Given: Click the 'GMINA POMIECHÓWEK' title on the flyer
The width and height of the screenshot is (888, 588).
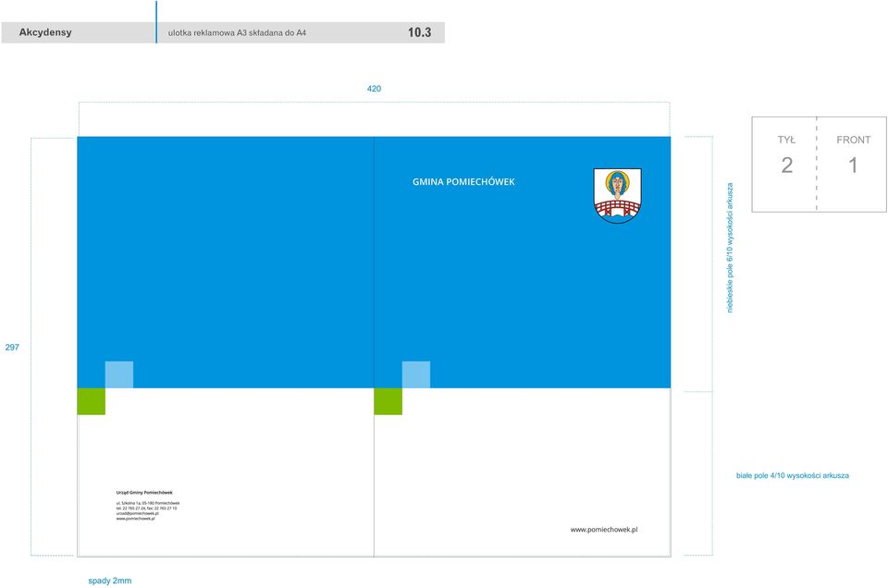Looking at the screenshot, I should pos(463,181).
